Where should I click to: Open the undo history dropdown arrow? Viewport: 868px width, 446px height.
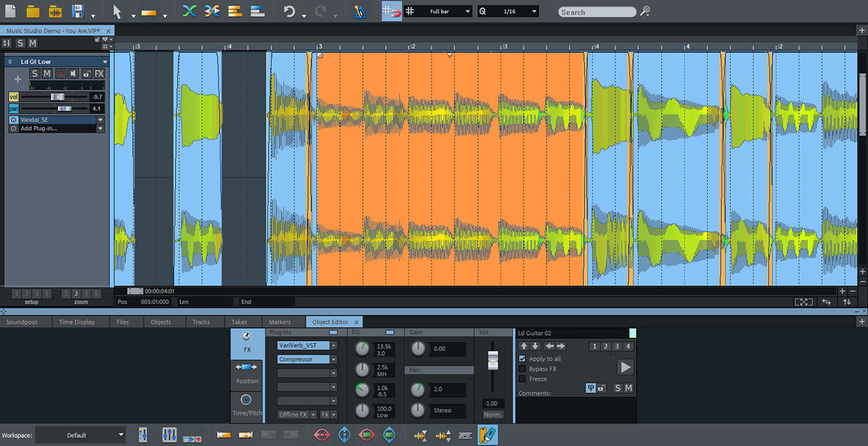click(x=304, y=15)
